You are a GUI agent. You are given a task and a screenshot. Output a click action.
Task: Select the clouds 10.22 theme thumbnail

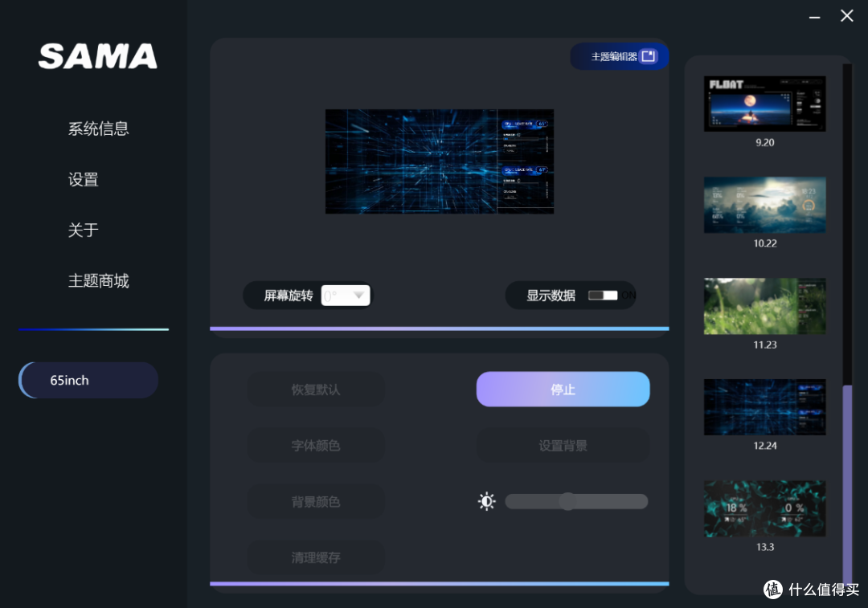pos(764,205)
